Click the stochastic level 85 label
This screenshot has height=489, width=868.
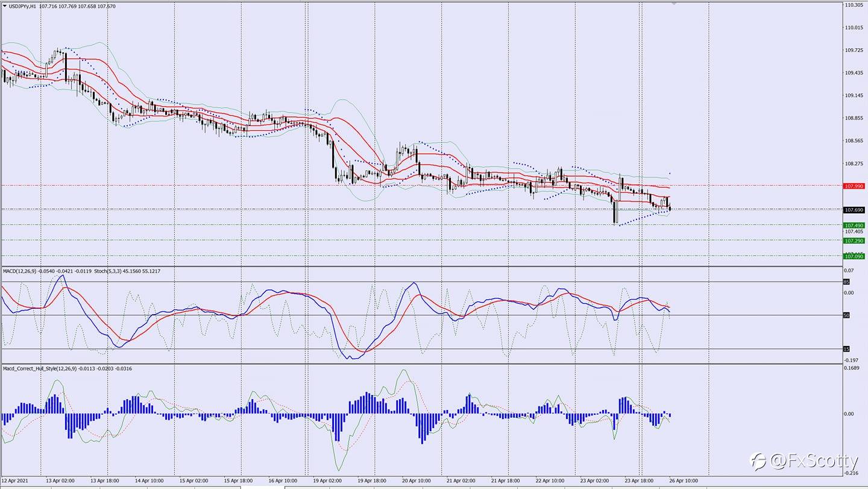(x=846, y=282)
